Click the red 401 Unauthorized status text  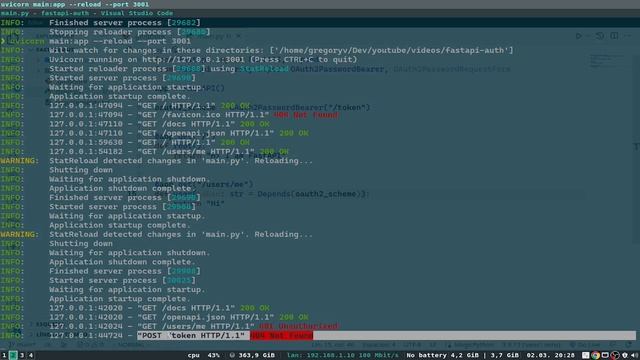click(299, 327)
